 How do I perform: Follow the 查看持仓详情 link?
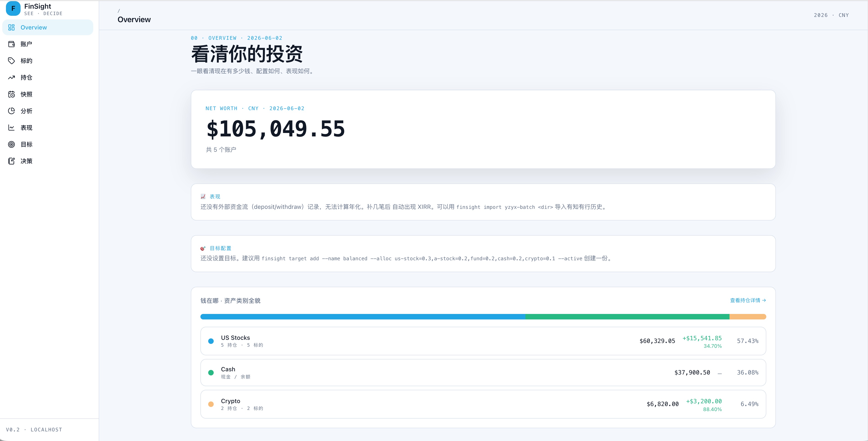[x=748, y=300]
